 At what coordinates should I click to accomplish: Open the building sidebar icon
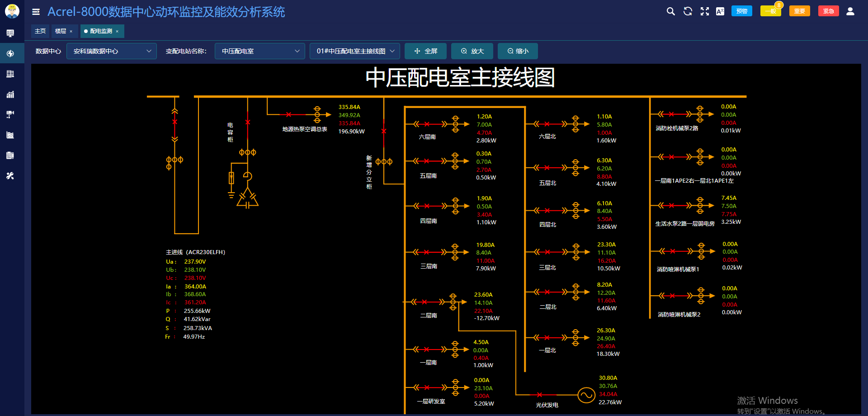[10, 74]
